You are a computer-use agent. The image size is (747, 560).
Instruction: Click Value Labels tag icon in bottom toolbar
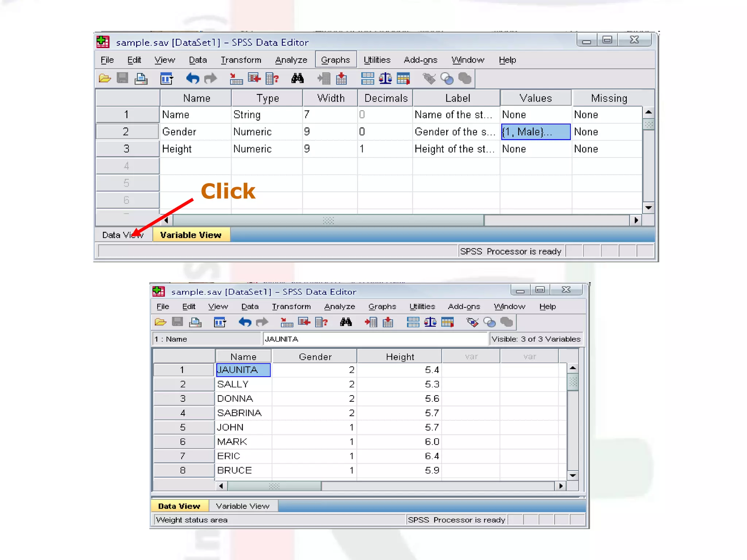(472, 322)
